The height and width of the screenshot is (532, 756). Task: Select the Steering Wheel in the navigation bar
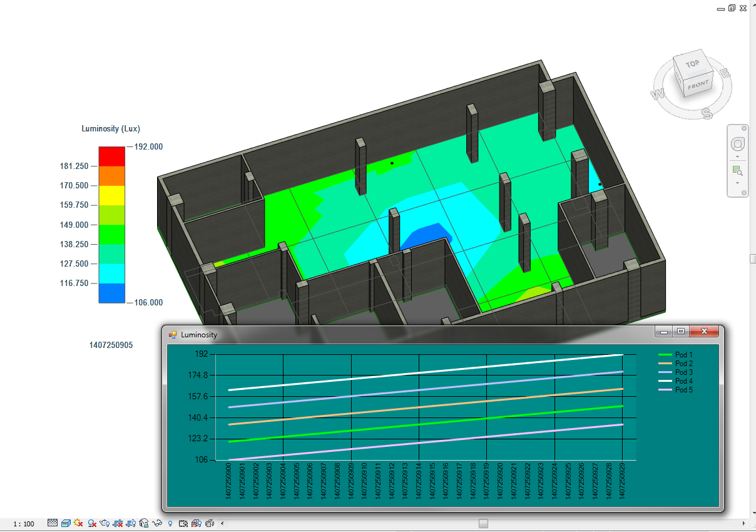737,143
